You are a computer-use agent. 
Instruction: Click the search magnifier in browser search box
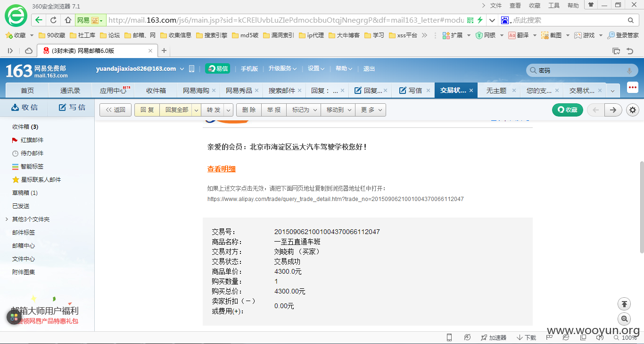tap(631, 20)
